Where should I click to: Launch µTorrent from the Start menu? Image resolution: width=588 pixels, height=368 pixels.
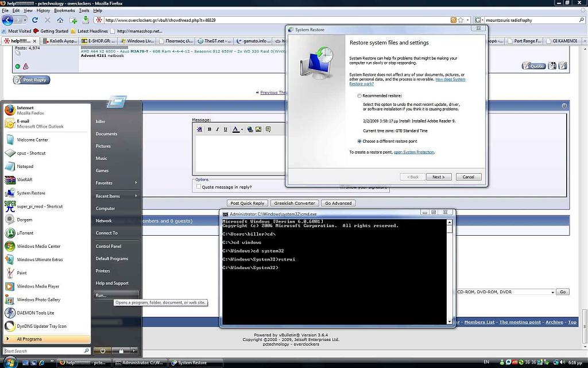(x=47, y=233)
